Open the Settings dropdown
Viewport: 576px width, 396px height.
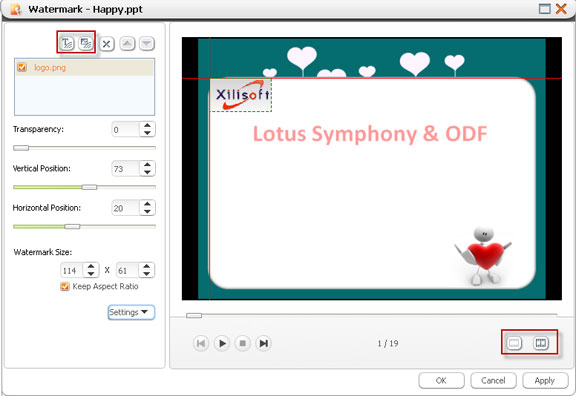[x=131, y=312]
